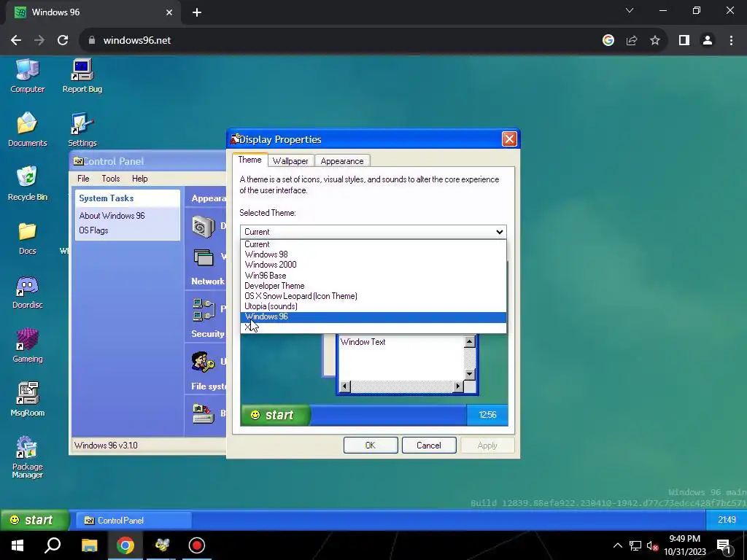Choose Windows 2000 theme option
This screenshot has width=747, height=560.
point(373,265)
